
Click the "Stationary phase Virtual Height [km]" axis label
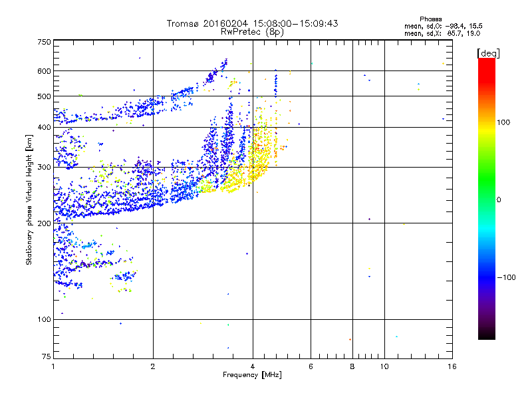(x=29, y=200)
